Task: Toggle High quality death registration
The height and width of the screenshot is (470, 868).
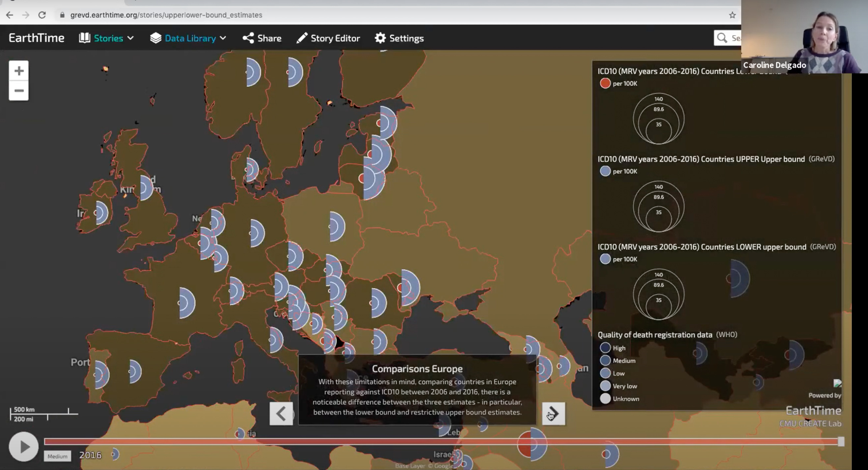Action: (605, 347)
